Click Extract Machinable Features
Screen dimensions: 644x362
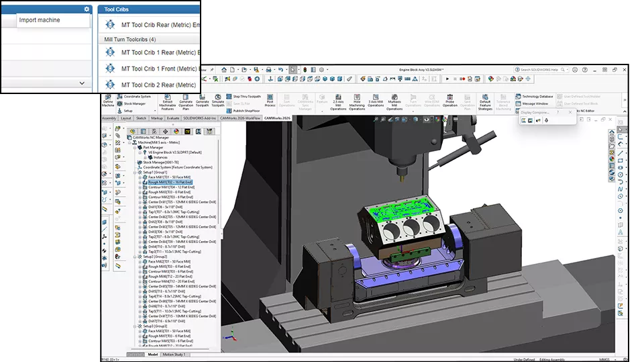click(168, 103)
